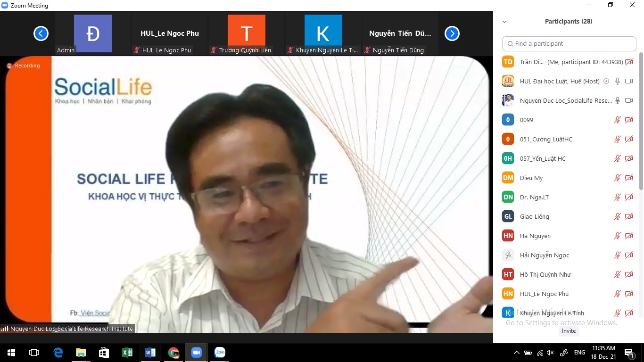Toggle the disabled camera for Dieu My
Screen dimensions: 644x362
point(628,178)
